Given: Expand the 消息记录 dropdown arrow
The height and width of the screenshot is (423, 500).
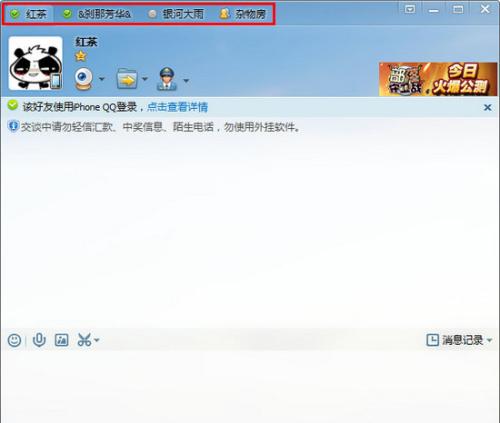Looking at the screenshot, I should point(489,340).
